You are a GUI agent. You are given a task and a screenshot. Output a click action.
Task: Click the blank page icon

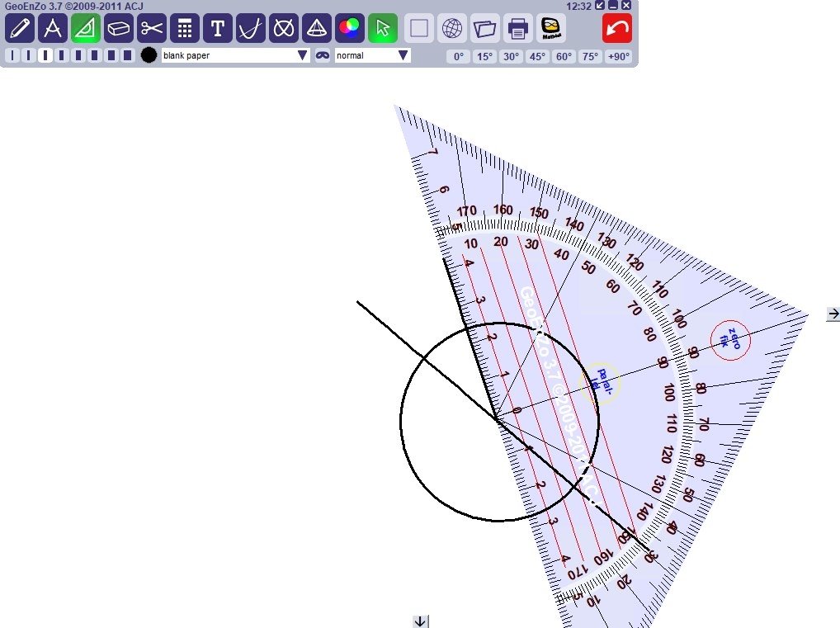tap(419, 28)
